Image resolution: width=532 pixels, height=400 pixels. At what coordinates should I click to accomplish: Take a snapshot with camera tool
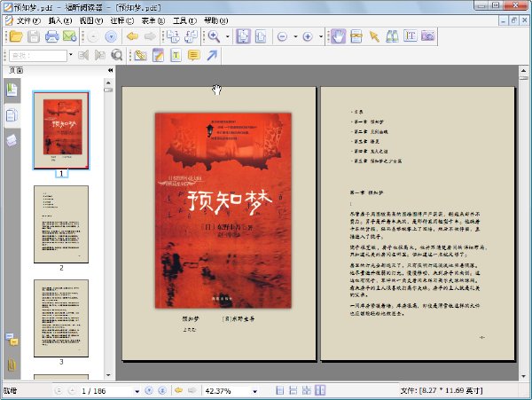tap(428, 36)
